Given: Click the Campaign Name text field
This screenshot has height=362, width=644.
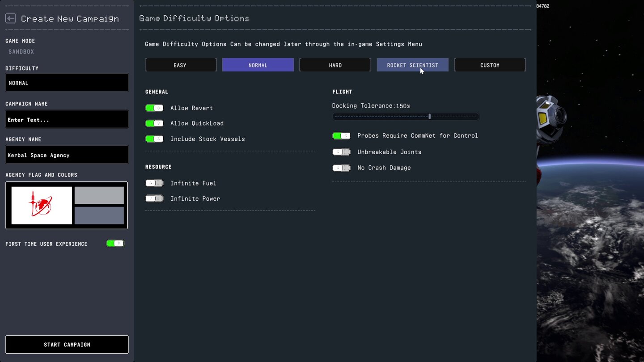Looking at the screenshot, I should tap(67, 120).
